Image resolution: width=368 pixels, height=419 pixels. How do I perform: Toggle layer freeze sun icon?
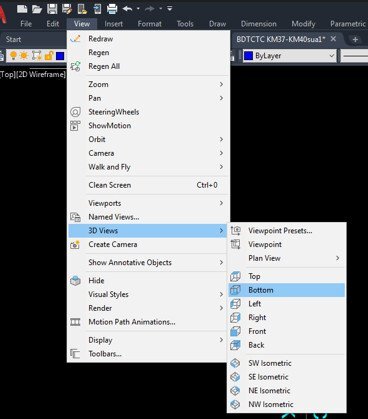[24, 56]
